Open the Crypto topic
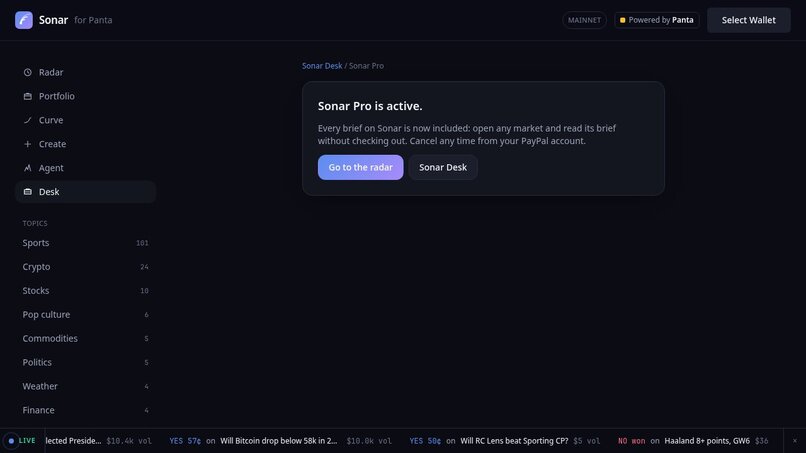 pos(85,267)
